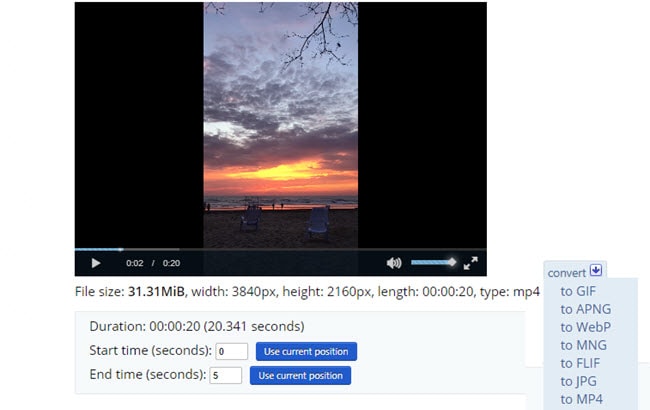Screen dimensions: 650x410
Task: Click the convert download arrow icon
Action: pos(596,270)
